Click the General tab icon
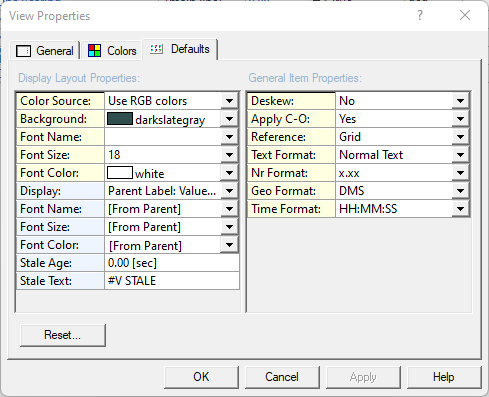This screenshot has height=397, width=489. coord(23,51)
